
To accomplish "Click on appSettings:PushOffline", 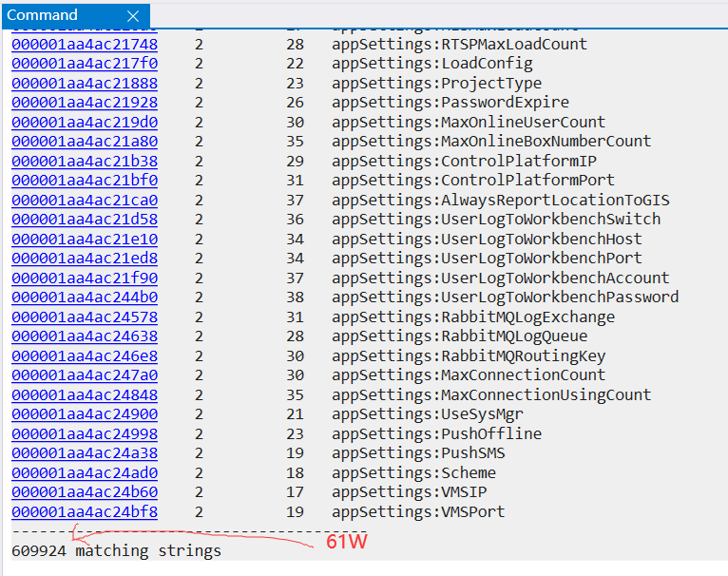I will pyautogui.click(x=437, y=434).
